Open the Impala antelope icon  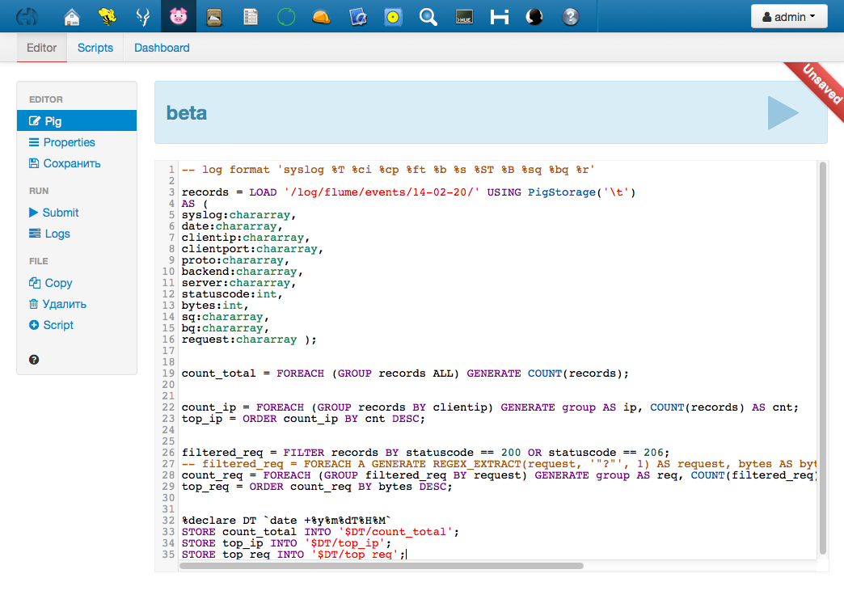(x=142, y=17)
